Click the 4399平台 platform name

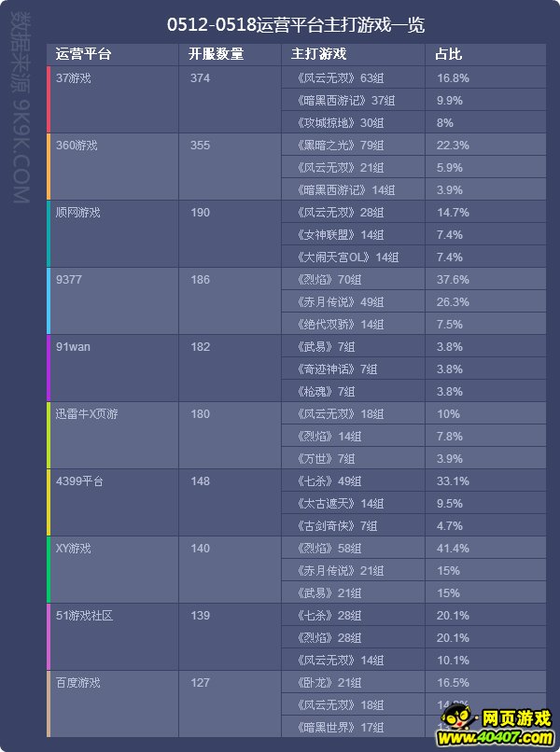[79, 481]
